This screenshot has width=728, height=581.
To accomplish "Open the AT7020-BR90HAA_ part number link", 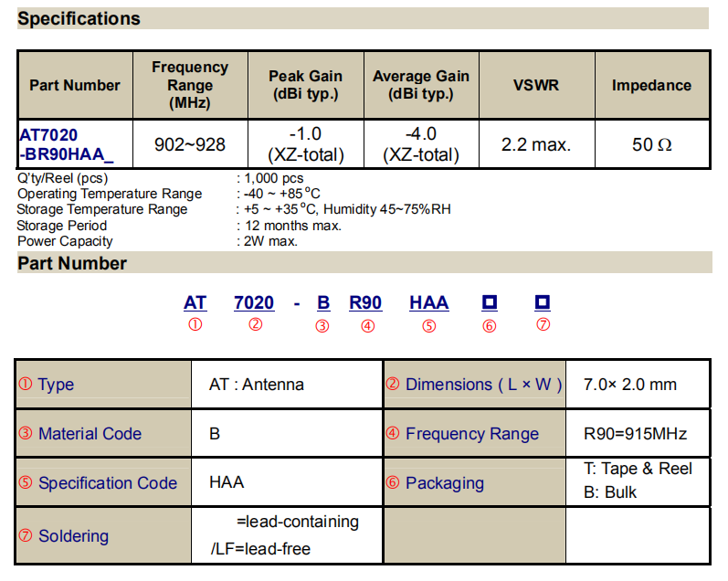I will (66, 144).
